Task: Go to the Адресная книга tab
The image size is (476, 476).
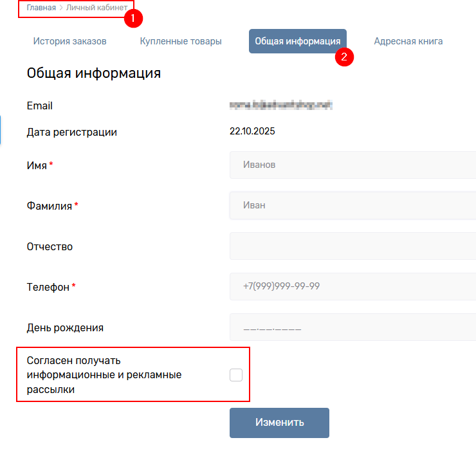Action: 408,41
